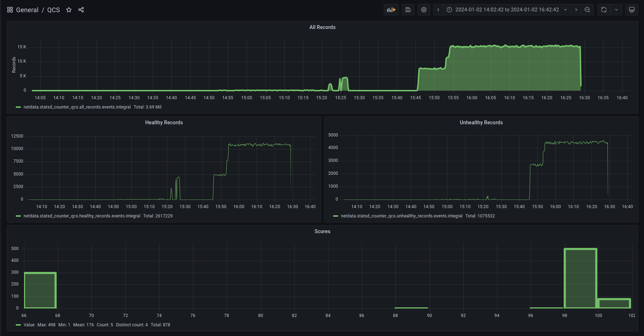Click the green color swatch for Value series
The image size is (644, 336).
tap(18, 325)
